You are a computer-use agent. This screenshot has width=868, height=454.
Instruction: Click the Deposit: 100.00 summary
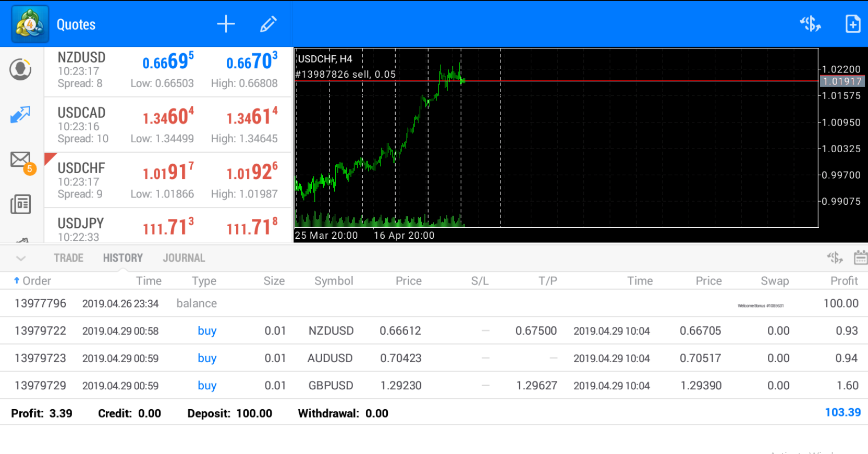point(229,413)
